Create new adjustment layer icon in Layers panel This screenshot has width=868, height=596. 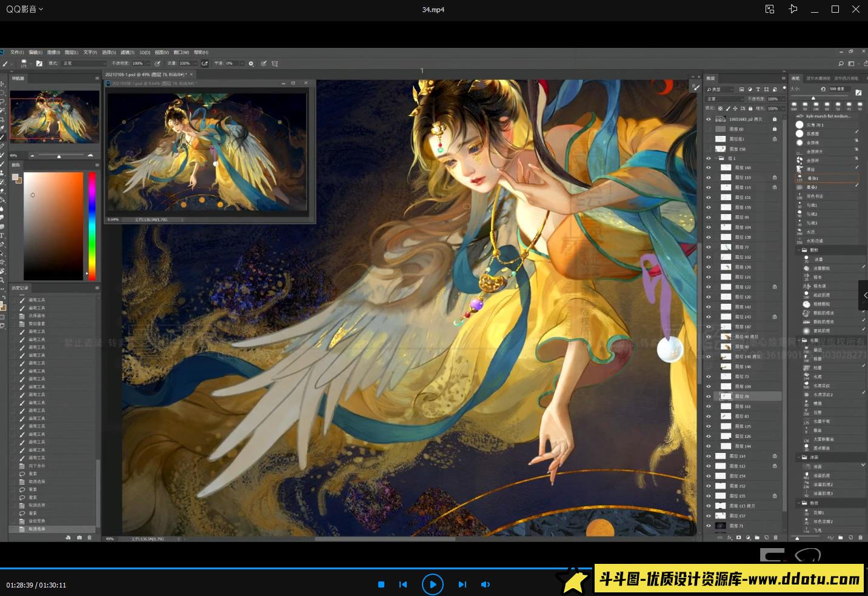pyautogui.click(x=748, y=537)
